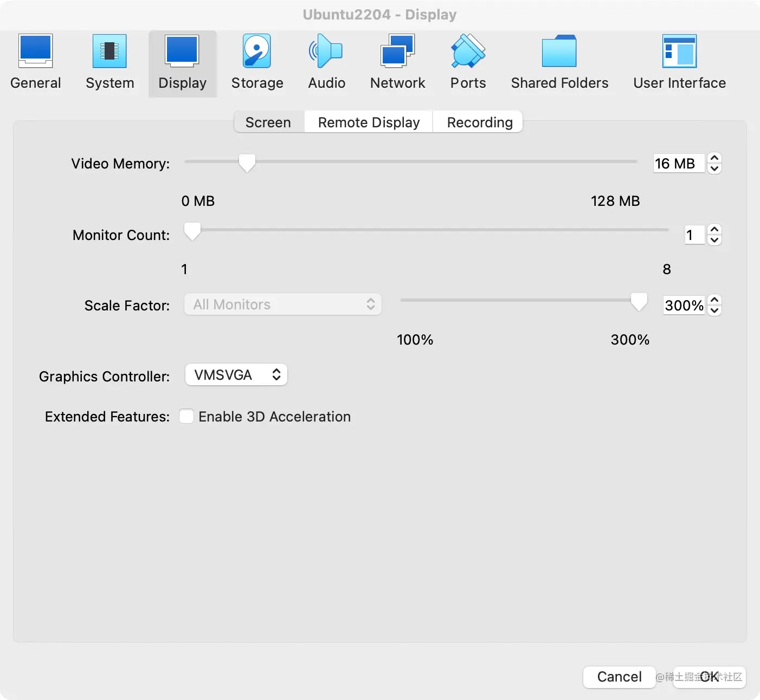The image size is (760, 700).
Task: Click the 8 monitor maximum label
Action: pos(667,269)
